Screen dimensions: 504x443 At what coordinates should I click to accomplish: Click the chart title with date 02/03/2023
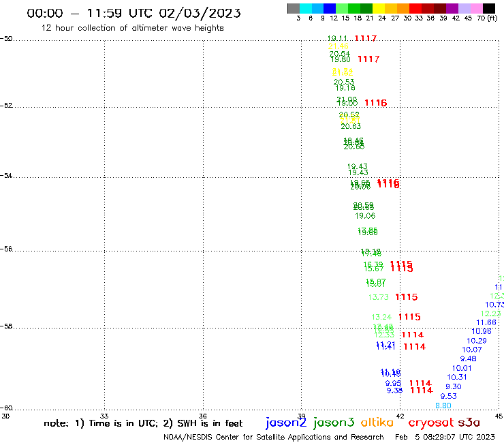tap(133, 13)
